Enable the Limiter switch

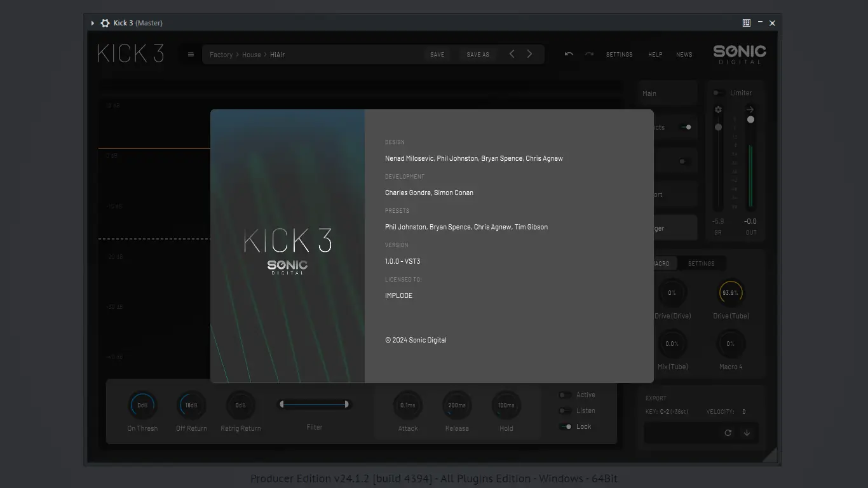pyautogui.click(x=718, y=93)
